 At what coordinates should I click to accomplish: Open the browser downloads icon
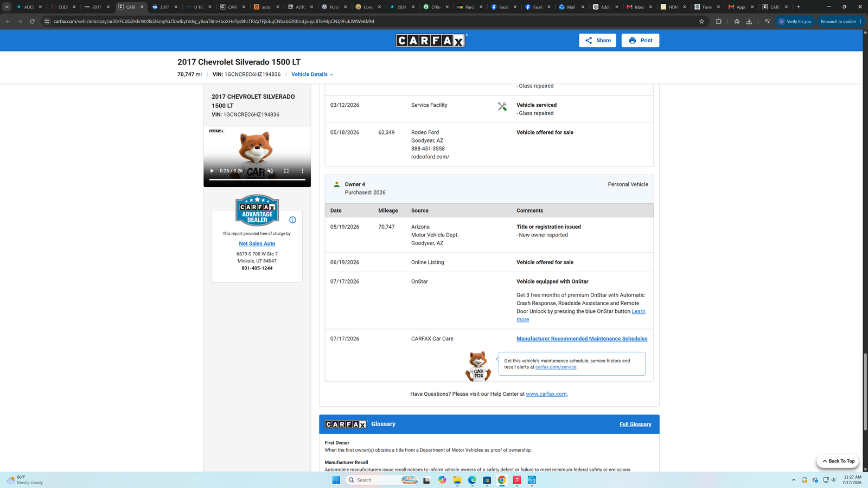coord(749,22)
